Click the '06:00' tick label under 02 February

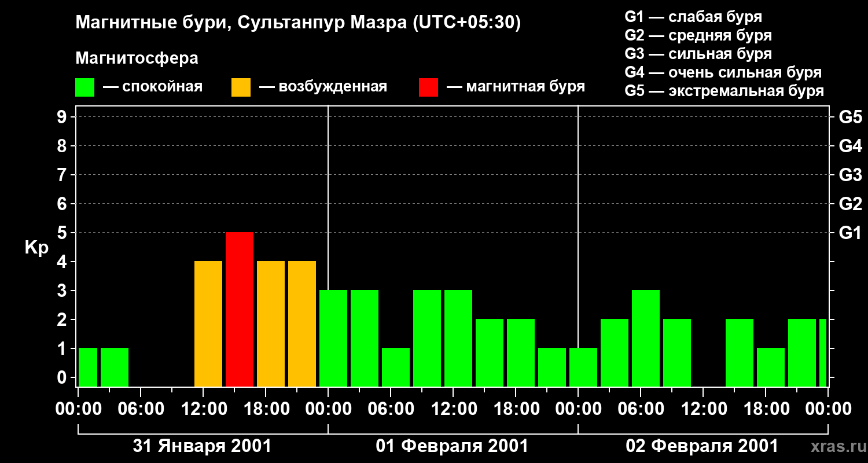click(x=641, y=409)
